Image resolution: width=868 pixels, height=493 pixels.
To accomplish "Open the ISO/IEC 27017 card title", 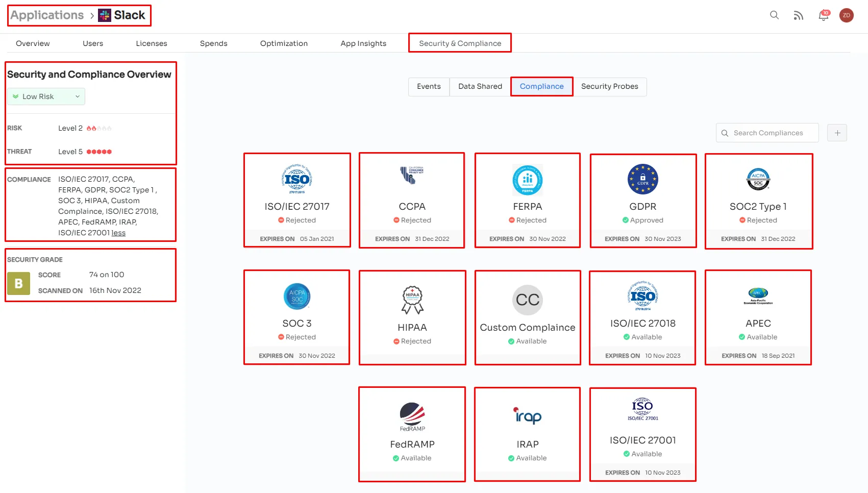I will [x=297, y=207].
